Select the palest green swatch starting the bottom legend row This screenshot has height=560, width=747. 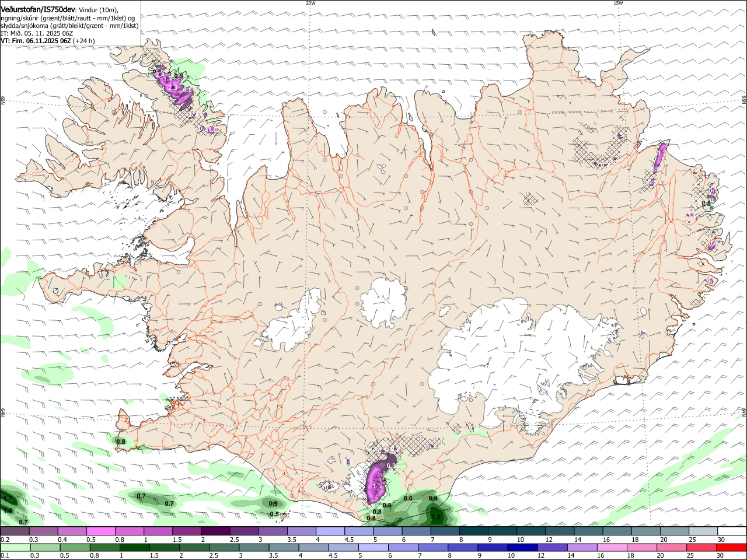16,548
